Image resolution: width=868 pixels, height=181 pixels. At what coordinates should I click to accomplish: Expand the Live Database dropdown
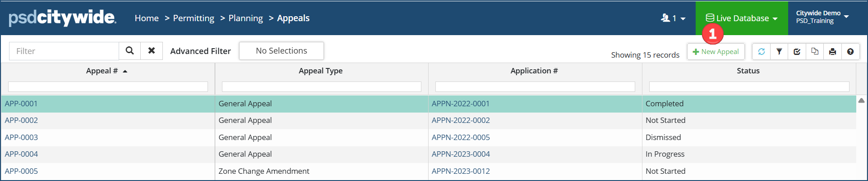(x=742, y=18)
